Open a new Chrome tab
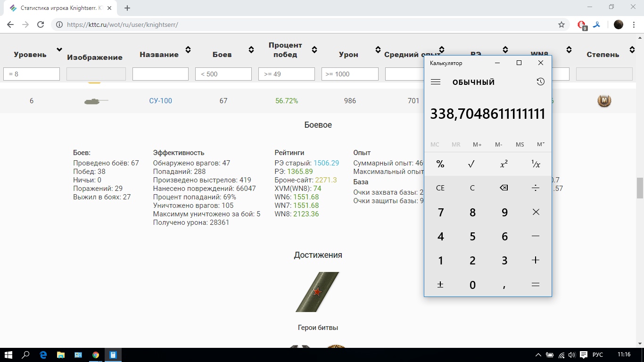The width and height of the screenshot is (644, 362). (x=127, y=8)
